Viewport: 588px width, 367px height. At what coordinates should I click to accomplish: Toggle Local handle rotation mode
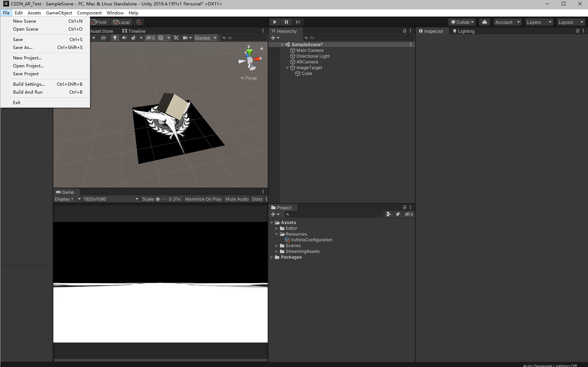(121, 22)
